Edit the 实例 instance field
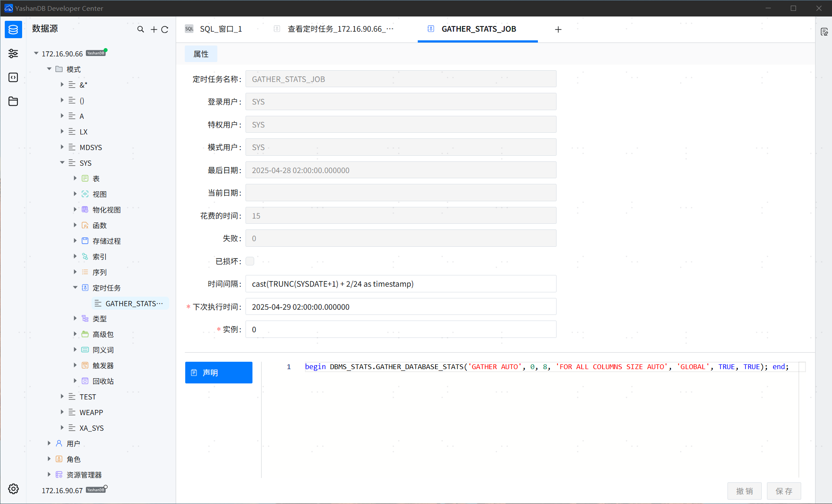 coord(401,329)
